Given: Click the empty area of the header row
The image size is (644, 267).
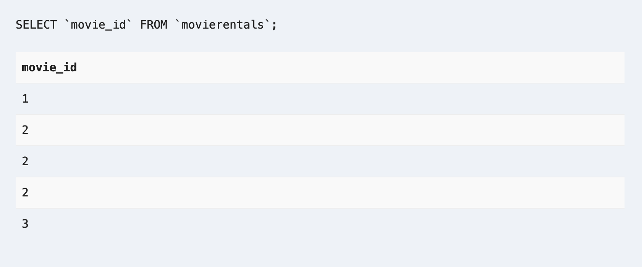Looking at the screenshot, I should click(344, 68).
